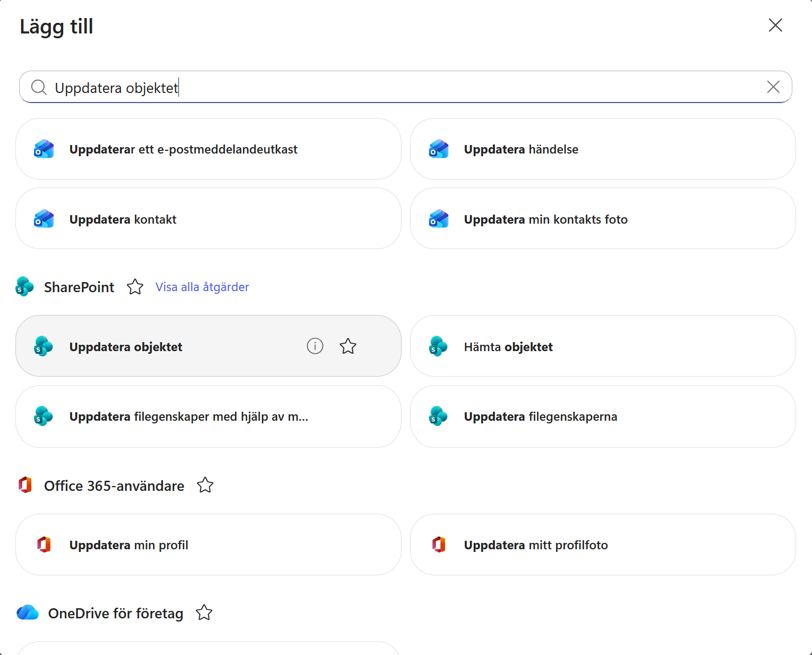Click the Lägg till dialog title

(x=56, y=27)
